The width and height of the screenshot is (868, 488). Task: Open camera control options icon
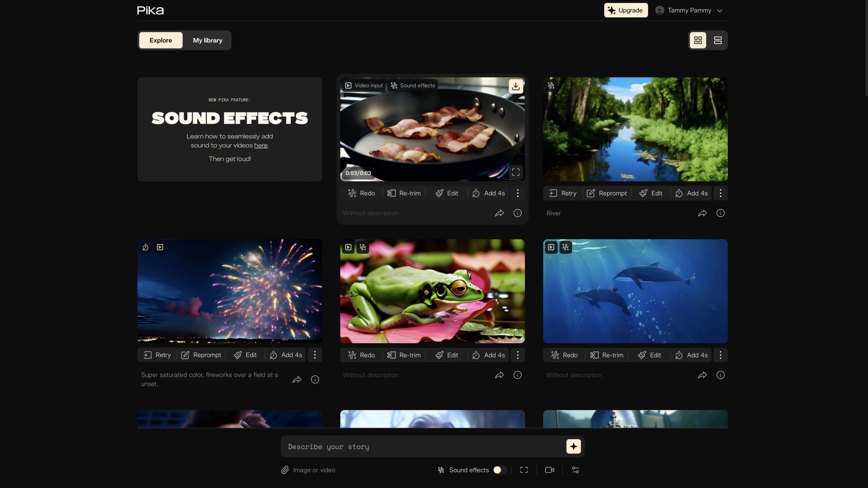coord(549,470)
